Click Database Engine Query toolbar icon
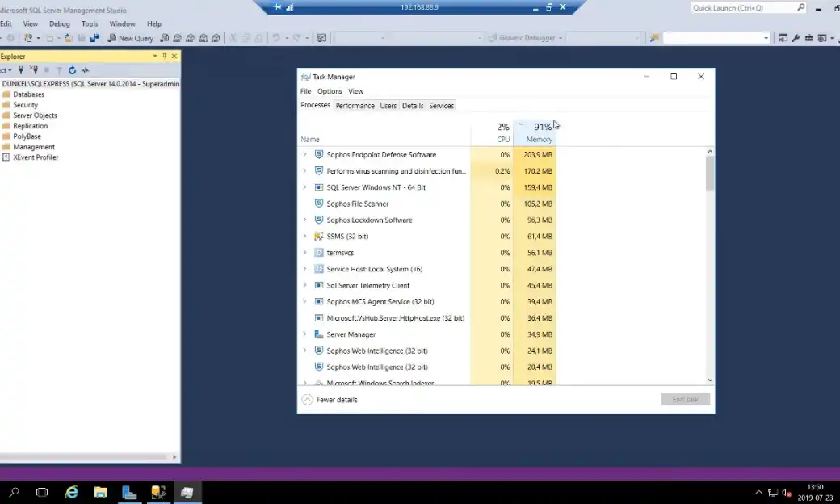Viewport: 840px width, 504px height. 165,38
